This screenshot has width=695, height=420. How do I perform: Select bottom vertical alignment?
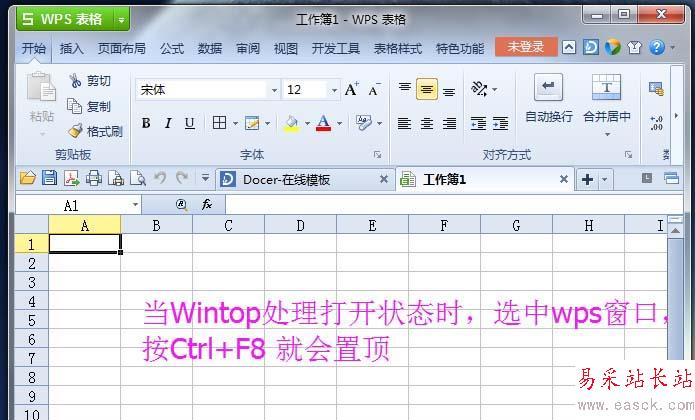[449, 91]
